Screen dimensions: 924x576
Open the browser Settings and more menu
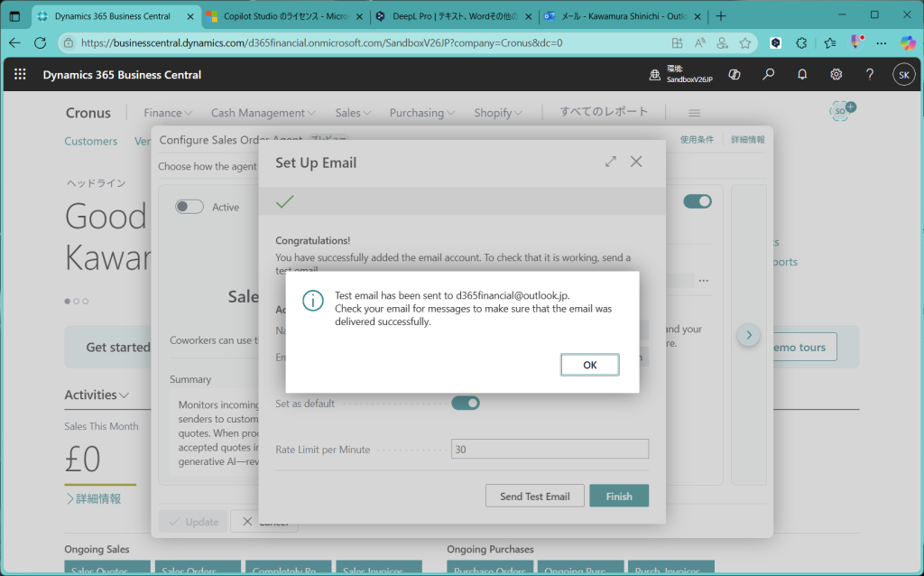pos(882,42)
